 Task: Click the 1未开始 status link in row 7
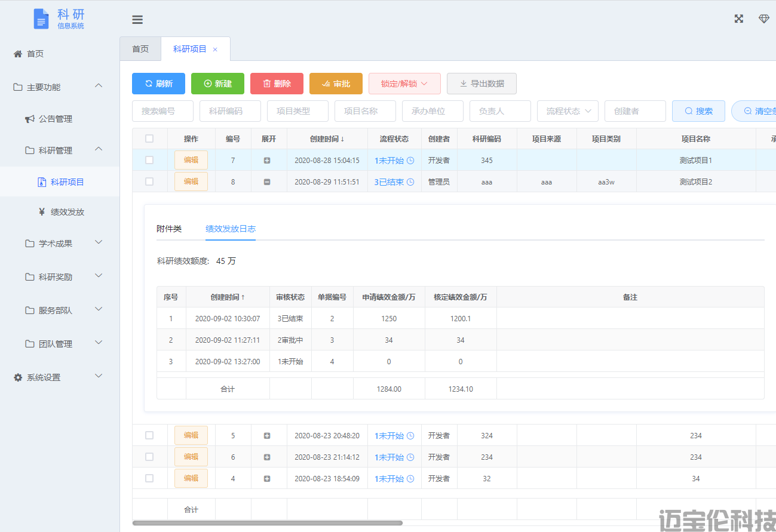click(x=389, y=161)
